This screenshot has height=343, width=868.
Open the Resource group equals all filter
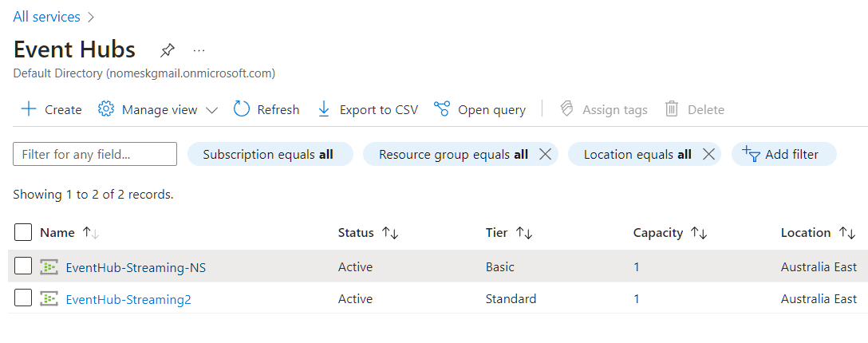click(x=453, y=155)
